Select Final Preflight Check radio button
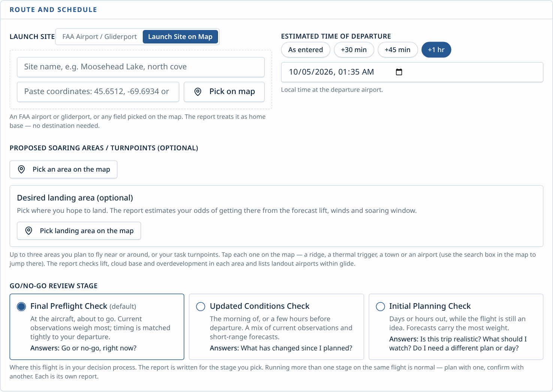553x392 pixels. click(x=21, y=307)
